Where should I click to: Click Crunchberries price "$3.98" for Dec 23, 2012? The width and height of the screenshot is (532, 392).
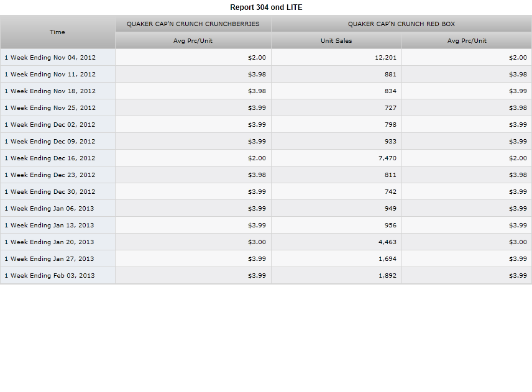[x=257, y=175]
